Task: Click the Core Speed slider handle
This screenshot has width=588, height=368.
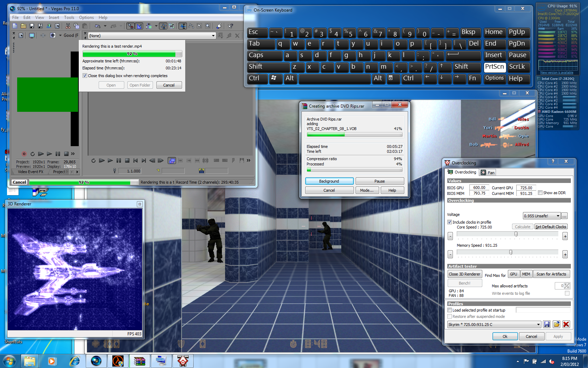Action: 516,234
